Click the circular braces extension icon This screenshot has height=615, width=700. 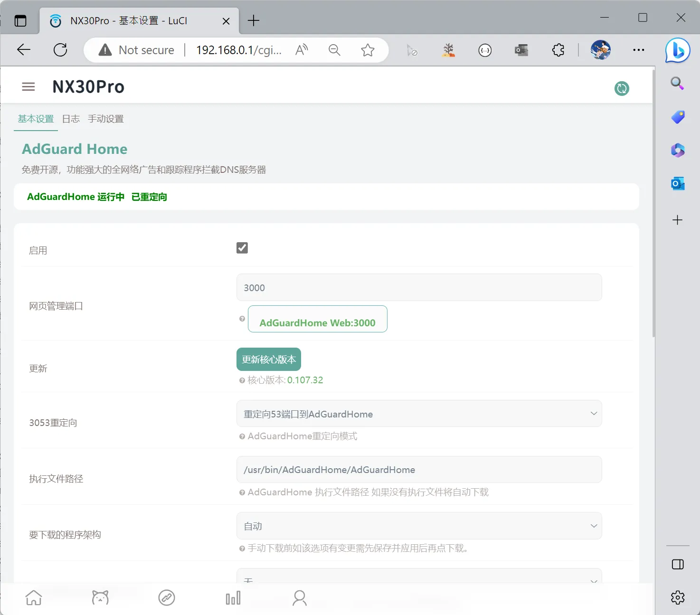[x=485, y=50]
